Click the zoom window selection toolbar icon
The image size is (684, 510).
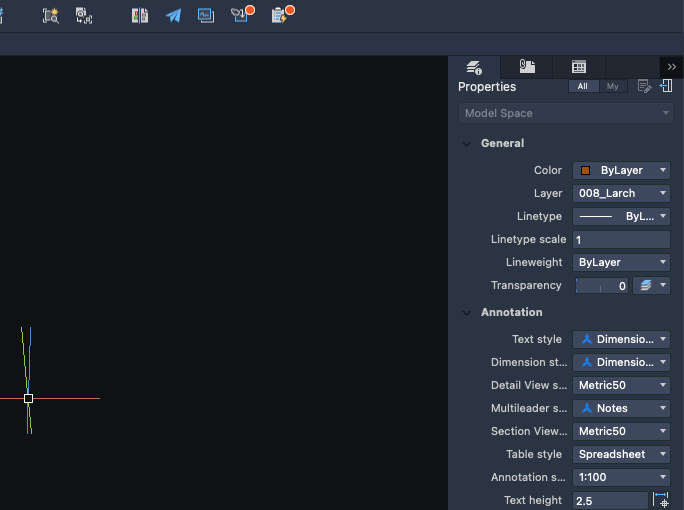(x=51, y=16)
